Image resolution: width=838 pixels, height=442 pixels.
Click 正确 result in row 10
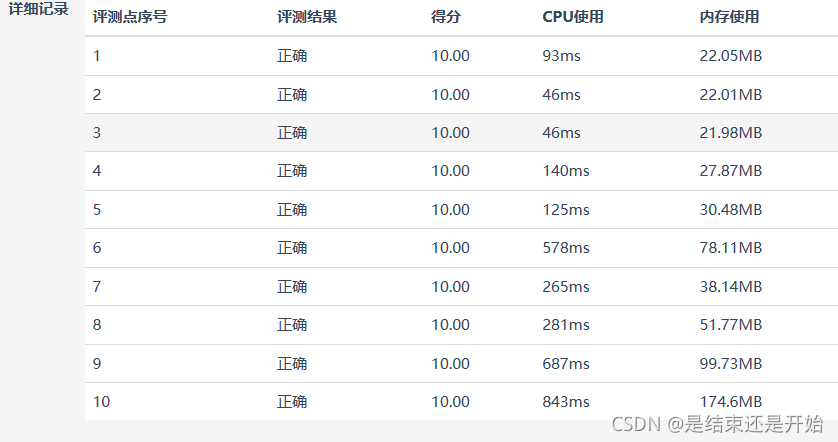[x=292, y=401]
